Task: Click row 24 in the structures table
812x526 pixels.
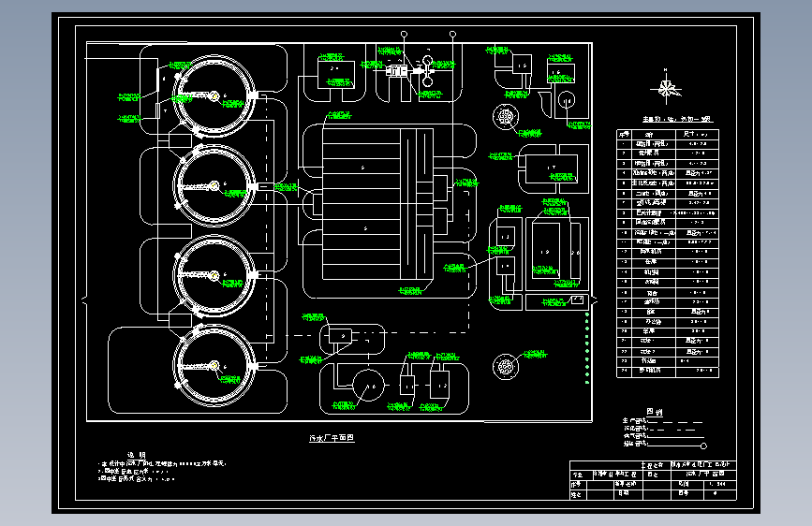Action: click(x=668, y=372)
